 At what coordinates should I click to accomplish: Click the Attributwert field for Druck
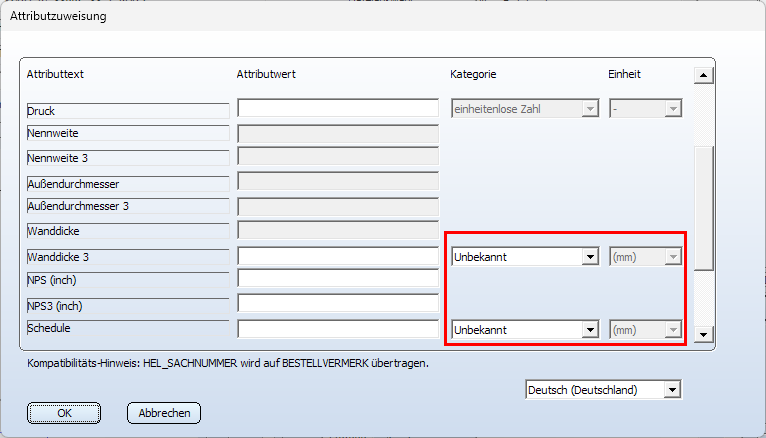[338, 108]
